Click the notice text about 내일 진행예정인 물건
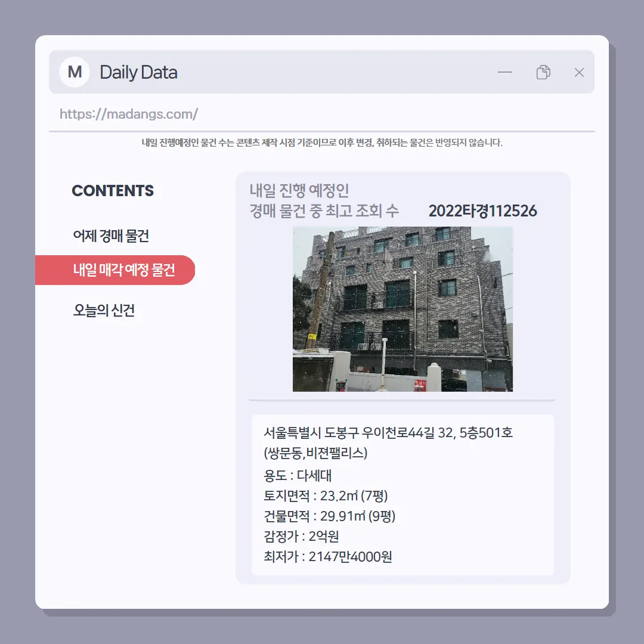The width and height of the screenshot is (644, 644). click(x=322, y=143)
